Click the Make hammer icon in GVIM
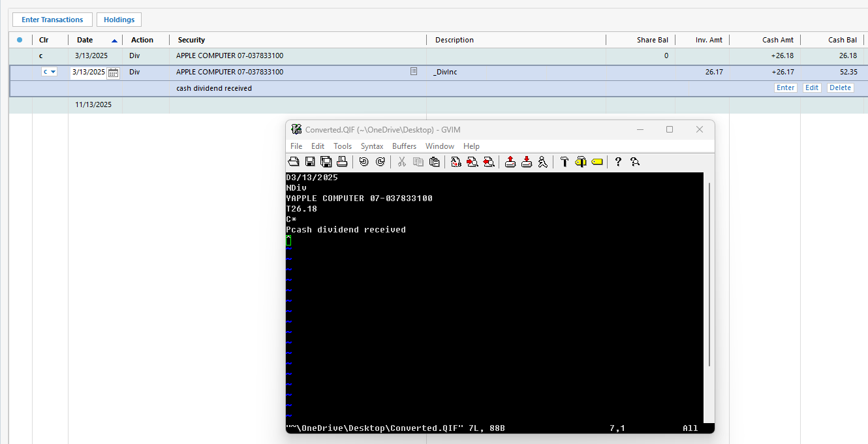The image size is (868, 444). (565, 162)
